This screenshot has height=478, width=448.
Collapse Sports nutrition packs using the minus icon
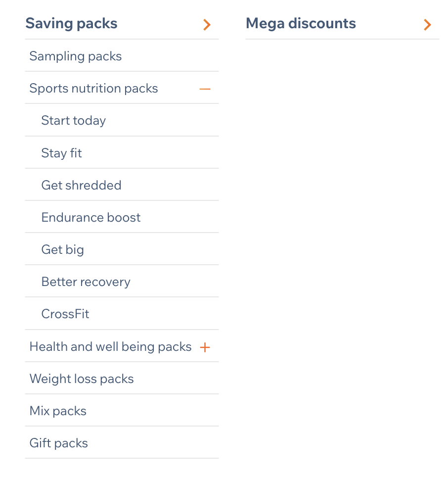tap(204, 89)
